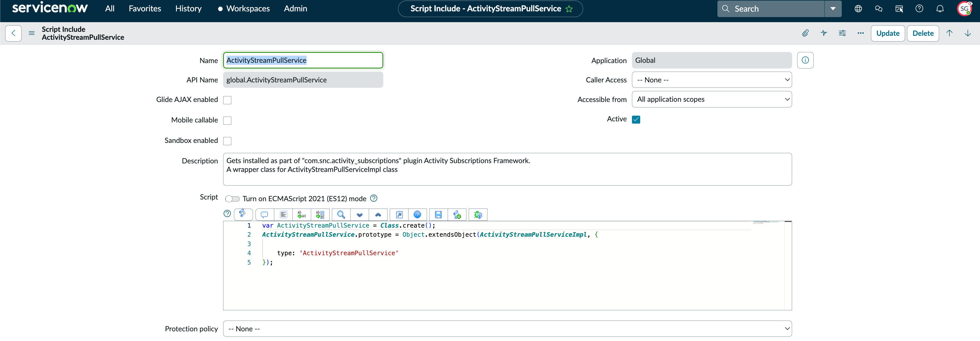Expand the global search options arrow
980x341 pixels.
click(x=833, y=9)
